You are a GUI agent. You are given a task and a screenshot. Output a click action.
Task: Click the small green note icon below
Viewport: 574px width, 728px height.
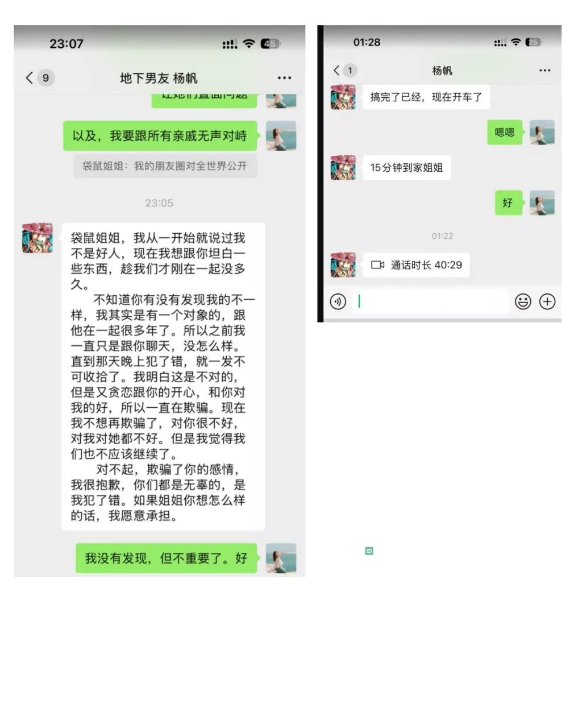369,551
